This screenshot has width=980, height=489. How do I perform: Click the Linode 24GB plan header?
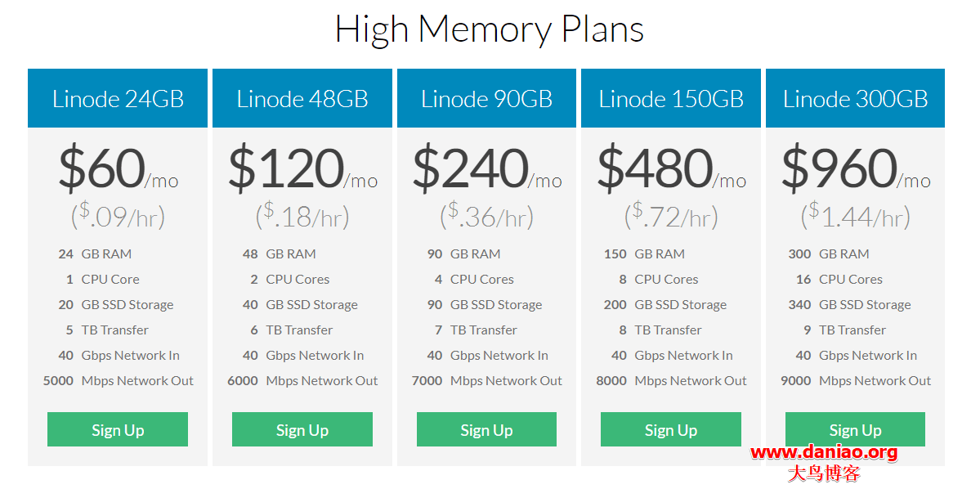(x=118, y=99)
